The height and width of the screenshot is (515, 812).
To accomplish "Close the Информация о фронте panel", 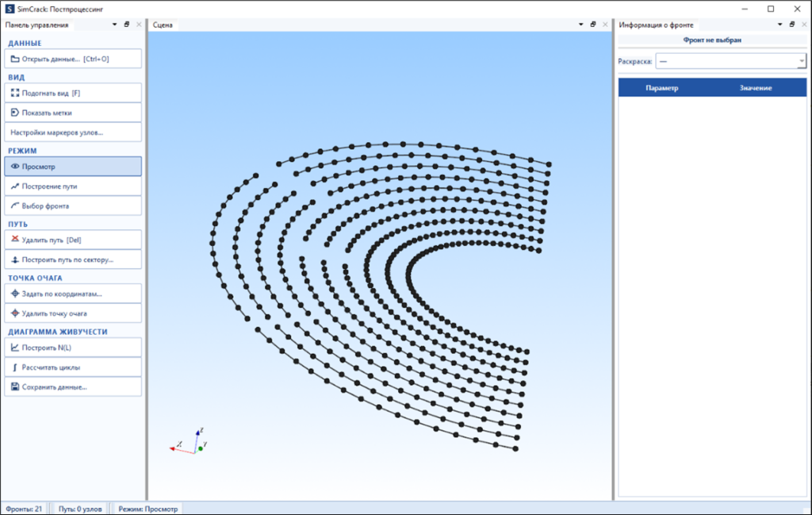I will [x=804, y=25].
